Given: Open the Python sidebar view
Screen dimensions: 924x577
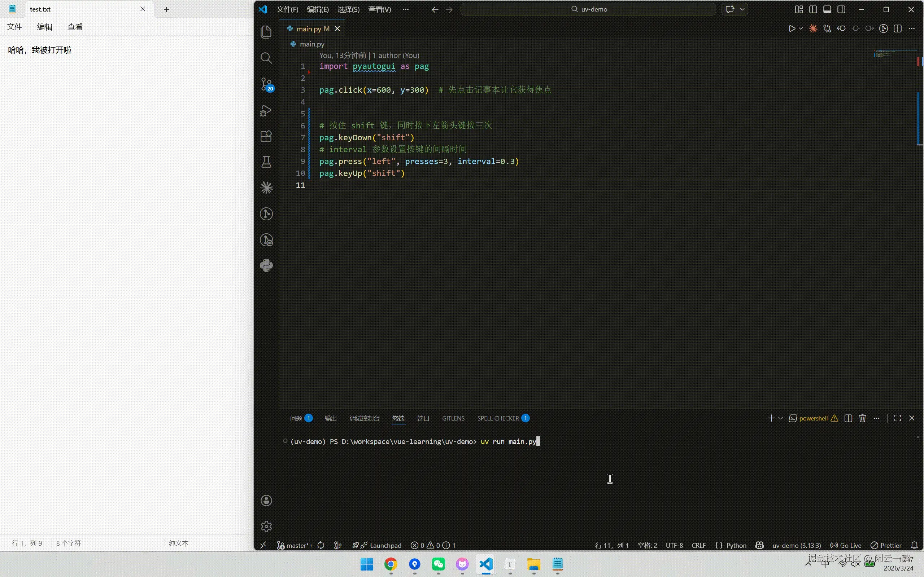Looking at the screenshot, I should point(266,266).
